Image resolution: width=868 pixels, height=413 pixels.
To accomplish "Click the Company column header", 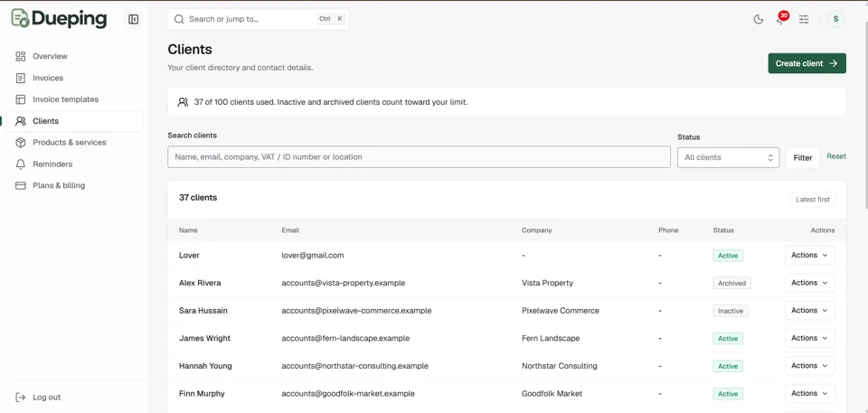I will (x=536, y=230).
